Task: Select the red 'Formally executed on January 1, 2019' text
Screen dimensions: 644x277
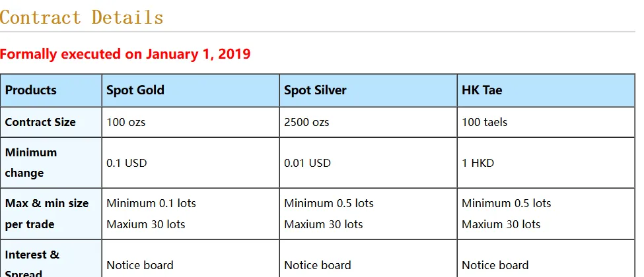Action: (125, 54)
